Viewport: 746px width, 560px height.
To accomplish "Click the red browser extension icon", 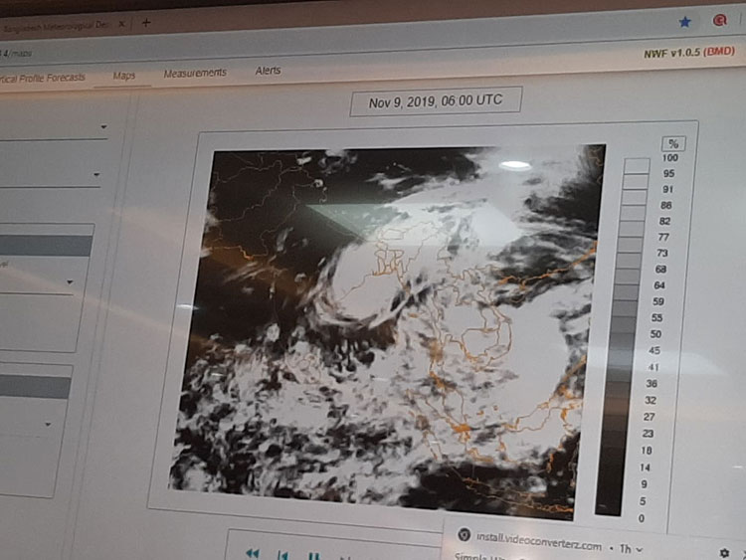I will (719, 20).
